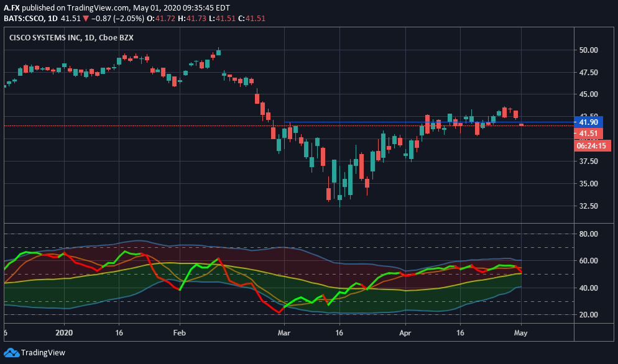Click the red down-arrow change indicator

tap(86, 19)
